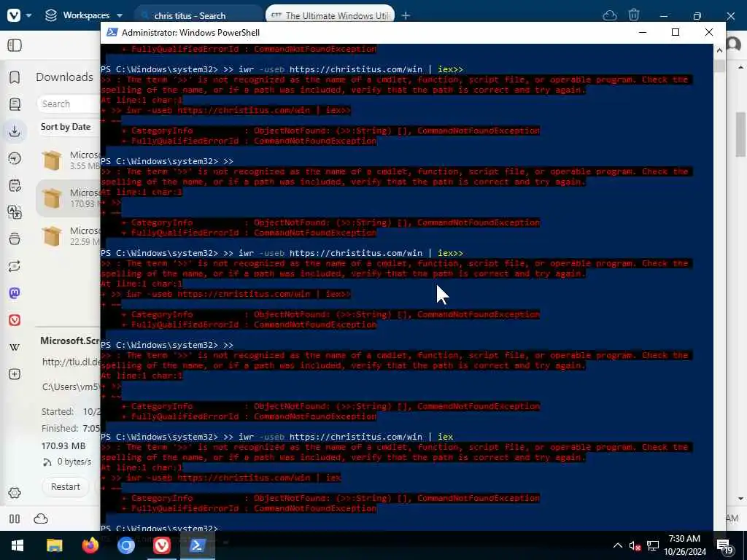Open the closed tabs trash icon
Viewport: 747px width, 560px height.
634,15
